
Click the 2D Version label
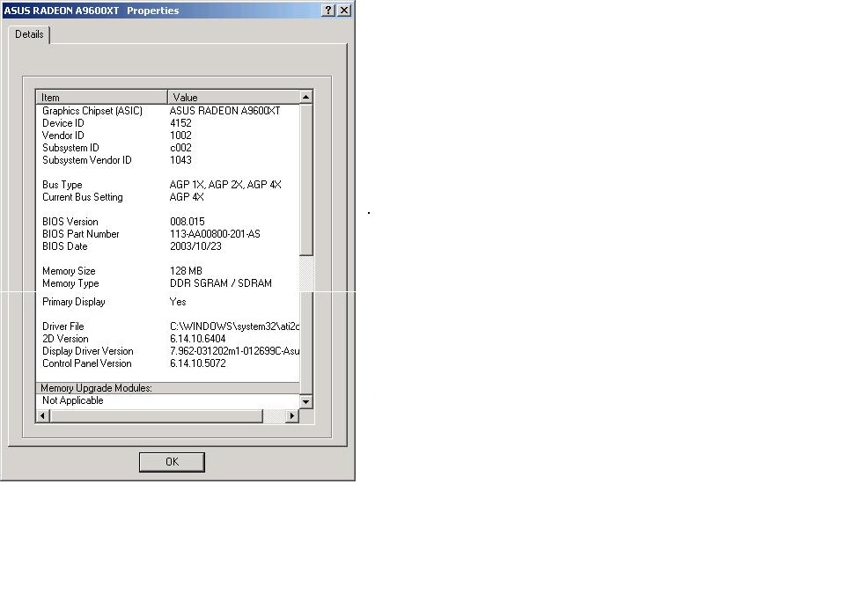tap(65, 339)
